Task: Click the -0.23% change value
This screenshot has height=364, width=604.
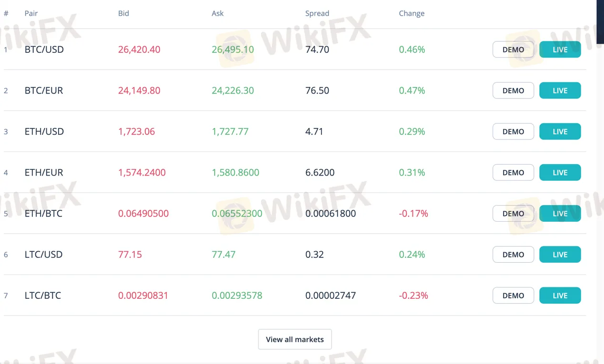Action: 413,295
